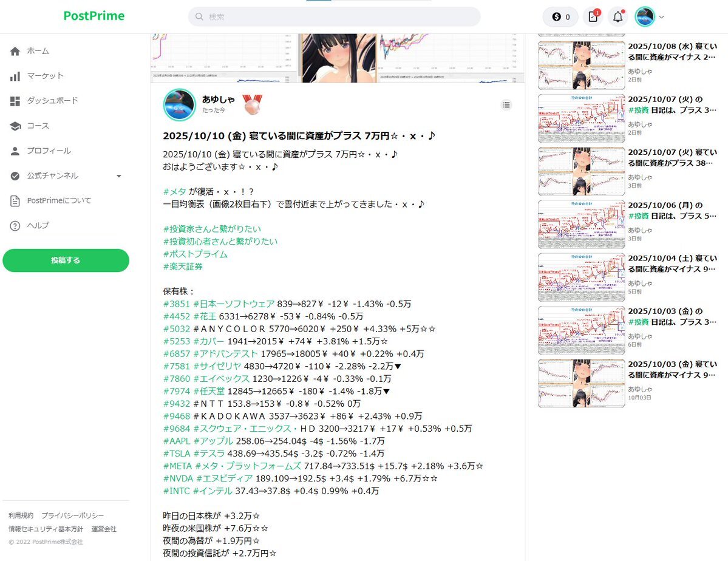This screenshot has height=561, width=728.
Task: Click the #5032 ticker hashtag
Action: click(x=177, y=329)
